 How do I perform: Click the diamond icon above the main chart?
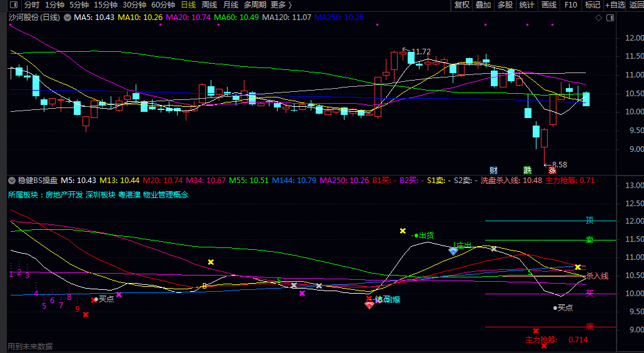coord(598,17)
